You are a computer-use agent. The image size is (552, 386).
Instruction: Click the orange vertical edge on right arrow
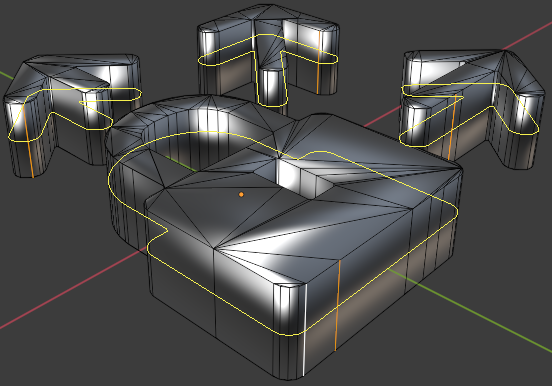452,127
